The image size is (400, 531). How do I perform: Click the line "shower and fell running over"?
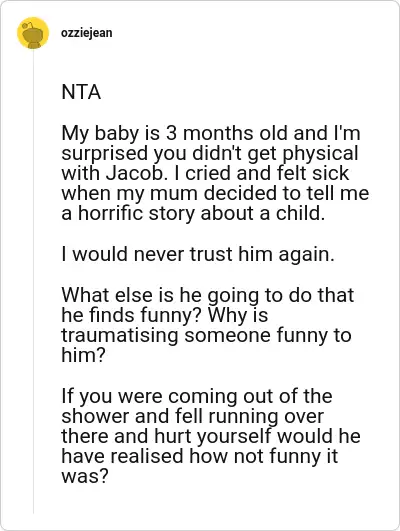click(x=193, y=416)
